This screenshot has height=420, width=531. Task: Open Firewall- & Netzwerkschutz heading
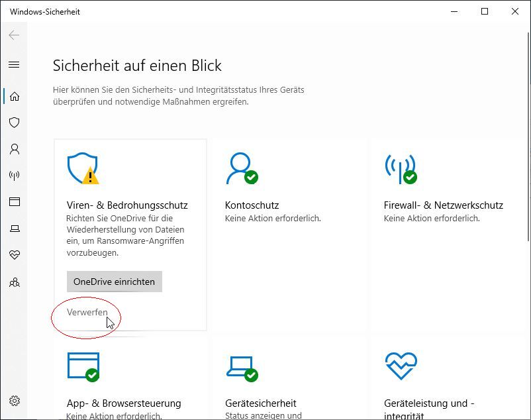[x=444, y=205]
